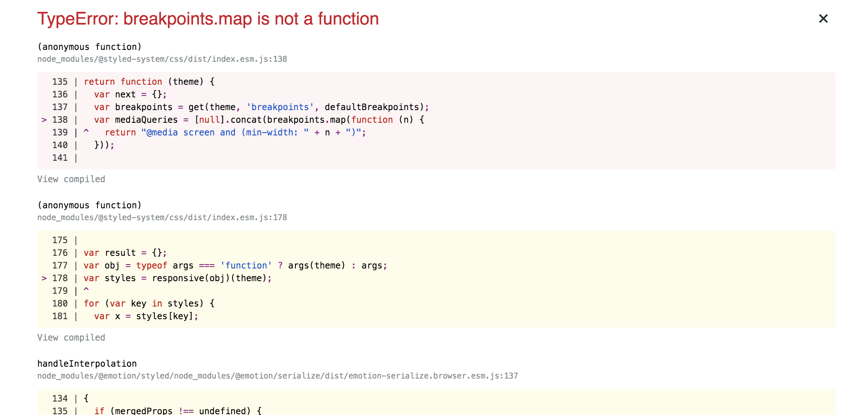Select the TypeError heading text
868x415 pixels.
coord(207,19)
